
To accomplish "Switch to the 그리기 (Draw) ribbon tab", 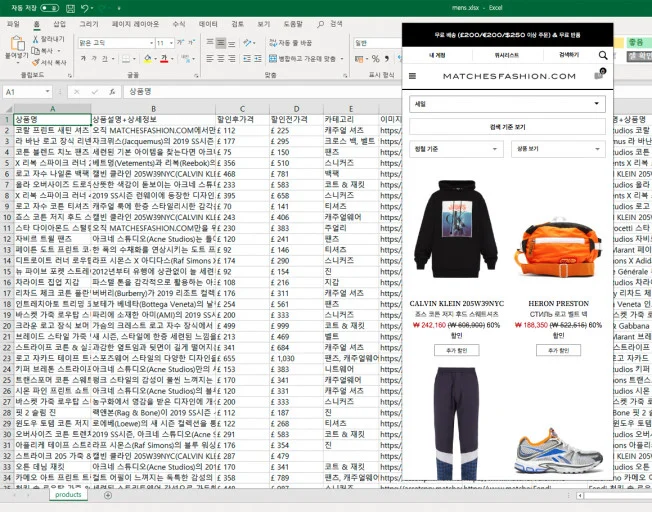I will (x=89, y=24).
